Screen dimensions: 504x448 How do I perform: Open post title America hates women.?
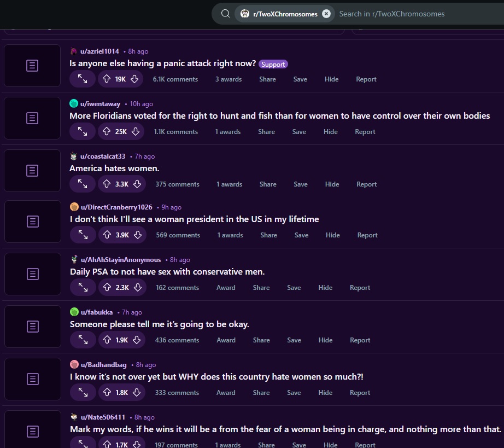(114, 168)
